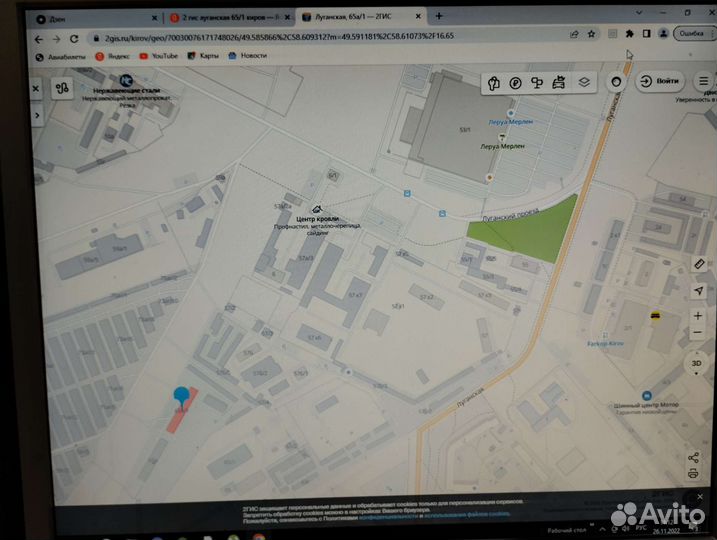Zoom in with the plus button
This screenshot has width=717, height=540.
pos(698,317)
